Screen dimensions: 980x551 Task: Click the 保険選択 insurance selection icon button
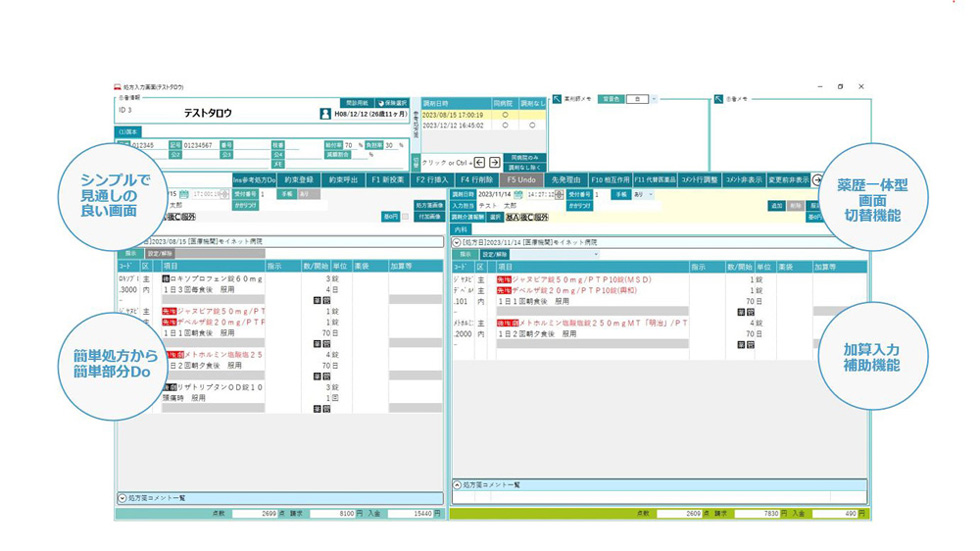coord(392,103)
